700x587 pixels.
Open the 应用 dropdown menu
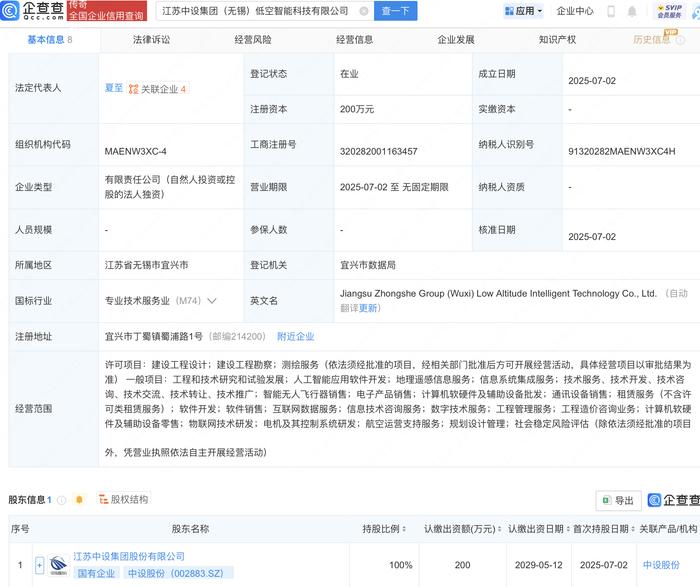pyautogui.click(x=523, y=11)
